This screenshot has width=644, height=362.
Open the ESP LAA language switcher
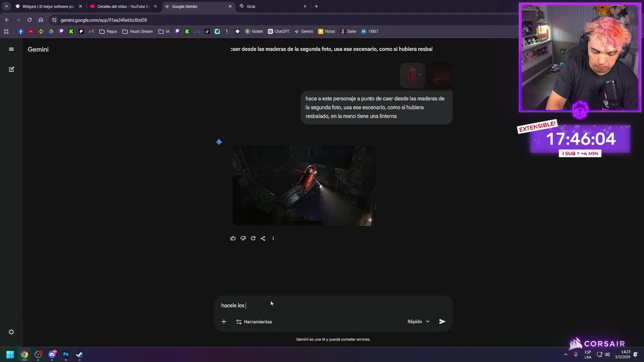pyautogui.click(x=588, y=354)
